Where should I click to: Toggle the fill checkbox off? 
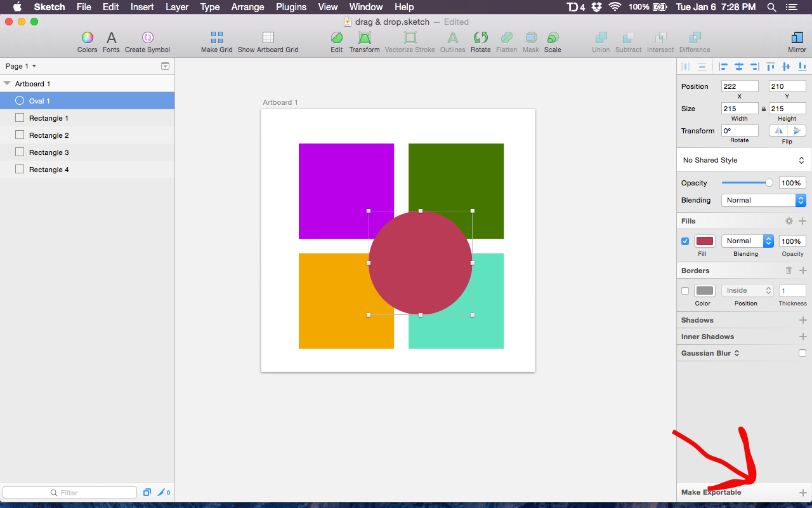(x=685, y=241)
